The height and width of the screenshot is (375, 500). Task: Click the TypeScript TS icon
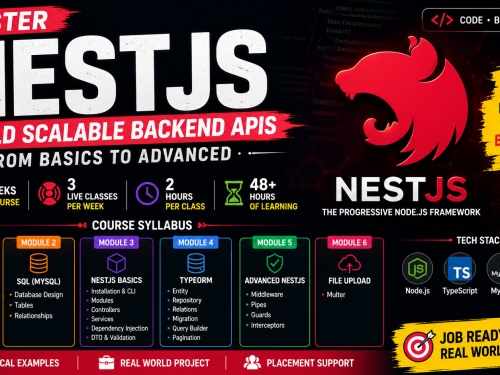(460, 269)
